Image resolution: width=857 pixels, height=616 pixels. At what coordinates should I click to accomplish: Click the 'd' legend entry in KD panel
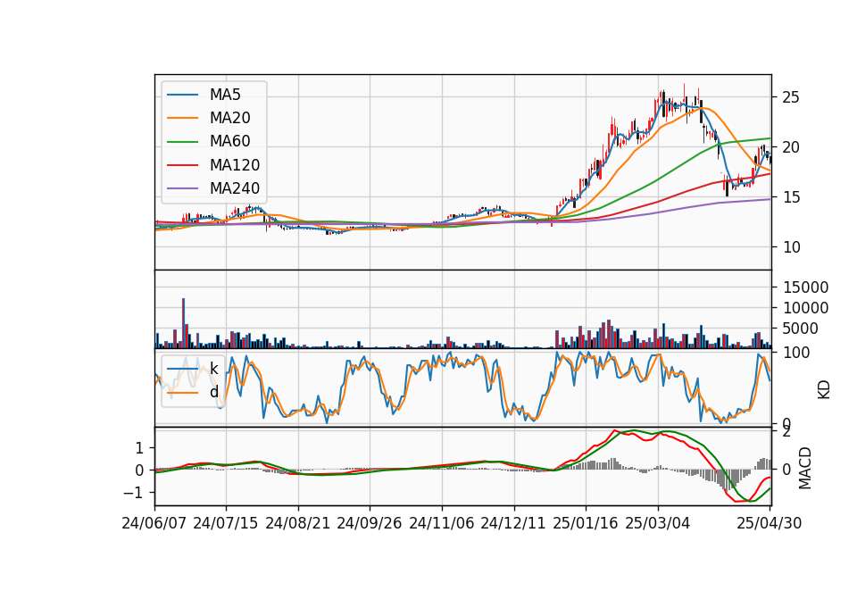tap(213, 392)
